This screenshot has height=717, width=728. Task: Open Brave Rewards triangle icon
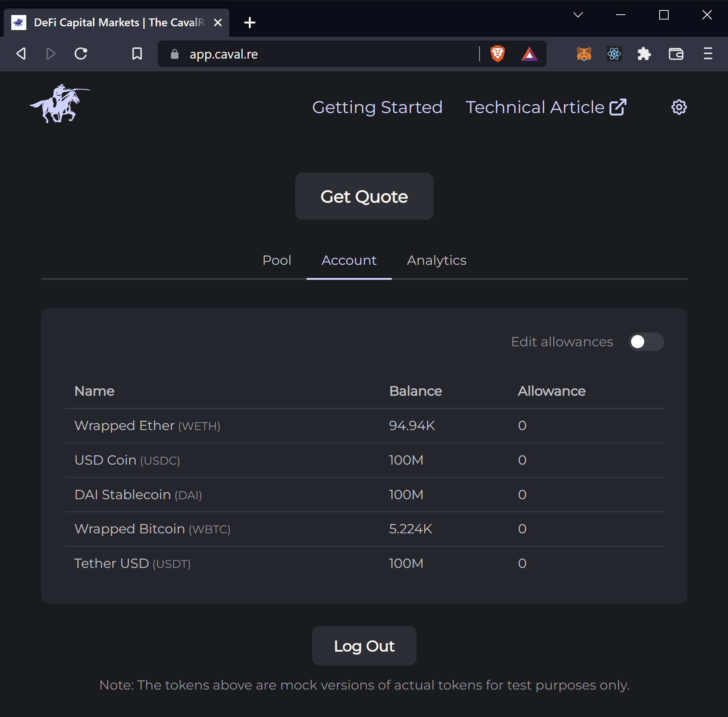tap(529, 54)
